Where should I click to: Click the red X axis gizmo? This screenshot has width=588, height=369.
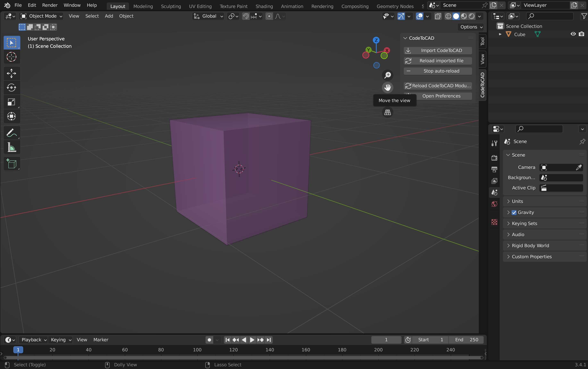[x=387, y=50]
